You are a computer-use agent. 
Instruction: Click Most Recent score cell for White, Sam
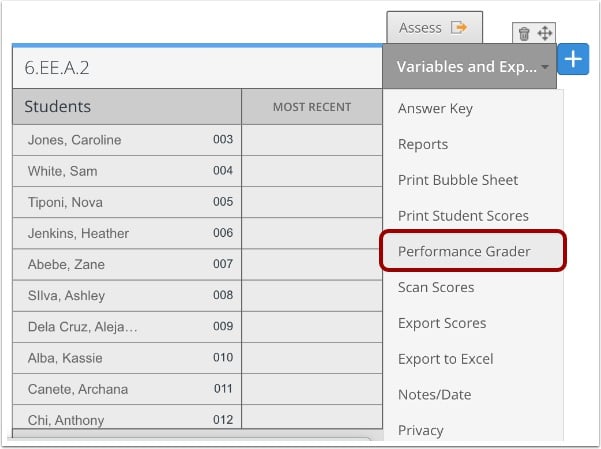[x=312, y=171]
